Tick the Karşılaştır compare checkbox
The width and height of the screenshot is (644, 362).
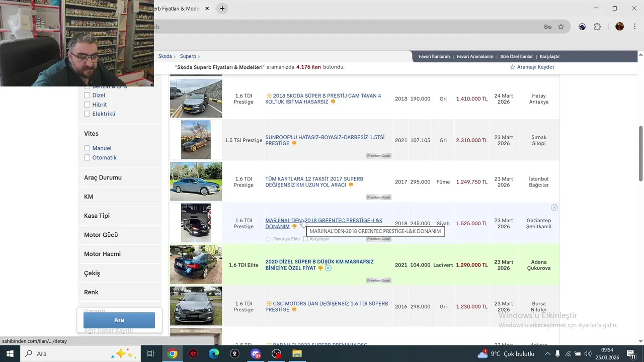point(305,239)
